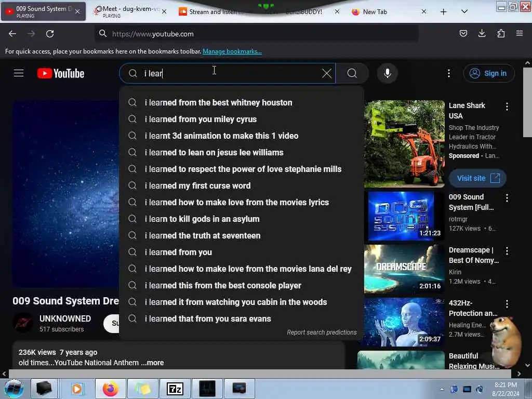The width and height of the screenshot is (532, 399).
Task: Choose i learned the truth at seventeen
Action: [x=242, y=235]
